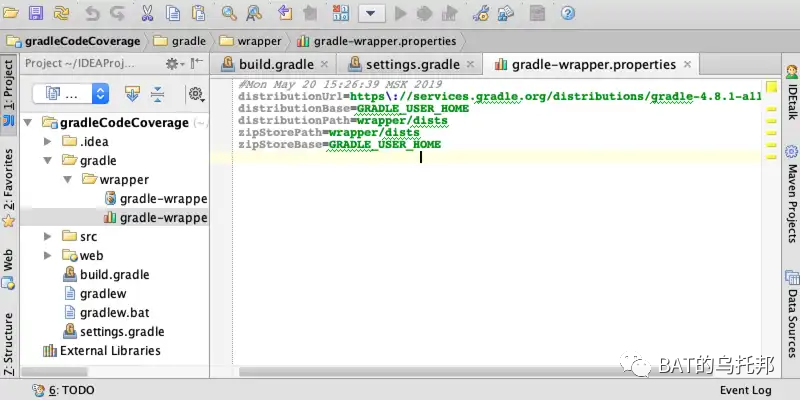This screenshot has width=800, height=400.
Task: Close gradle-wrapper.properties tab
Action: (687, 65)
